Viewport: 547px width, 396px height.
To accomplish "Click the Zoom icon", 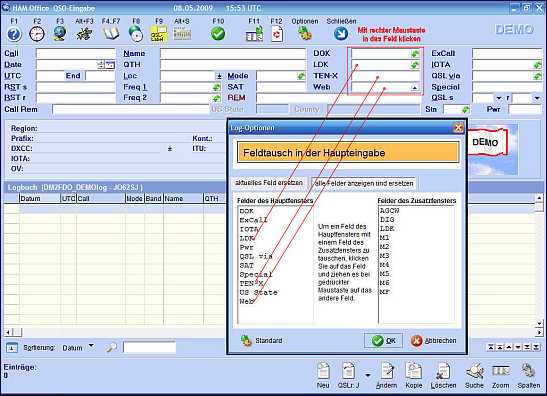I will pyautogui.click(x=501, y=371).
